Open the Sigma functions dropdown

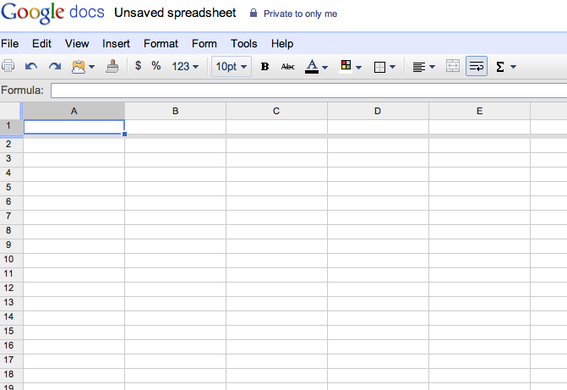pyautogui.click(x=506, y=67)
